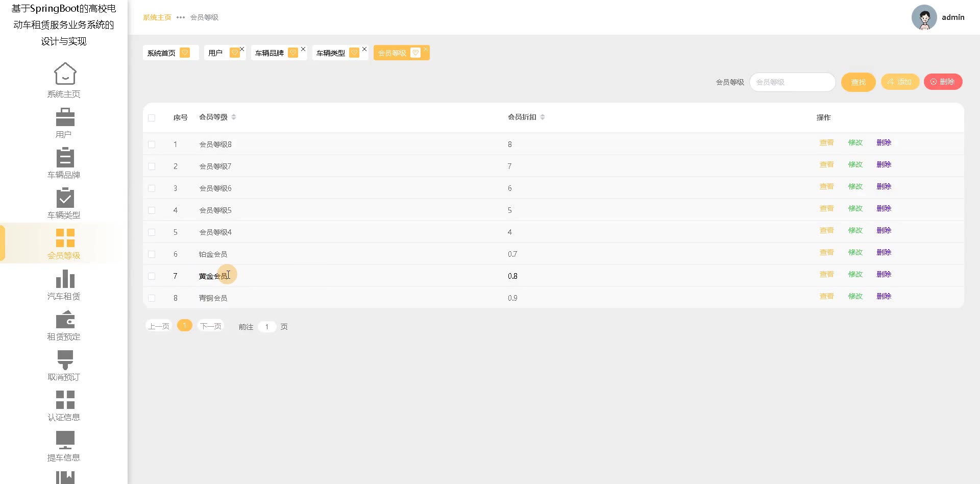
Task: Sort by 会员等级 column arrows
Action: click(x=234, y=117)
